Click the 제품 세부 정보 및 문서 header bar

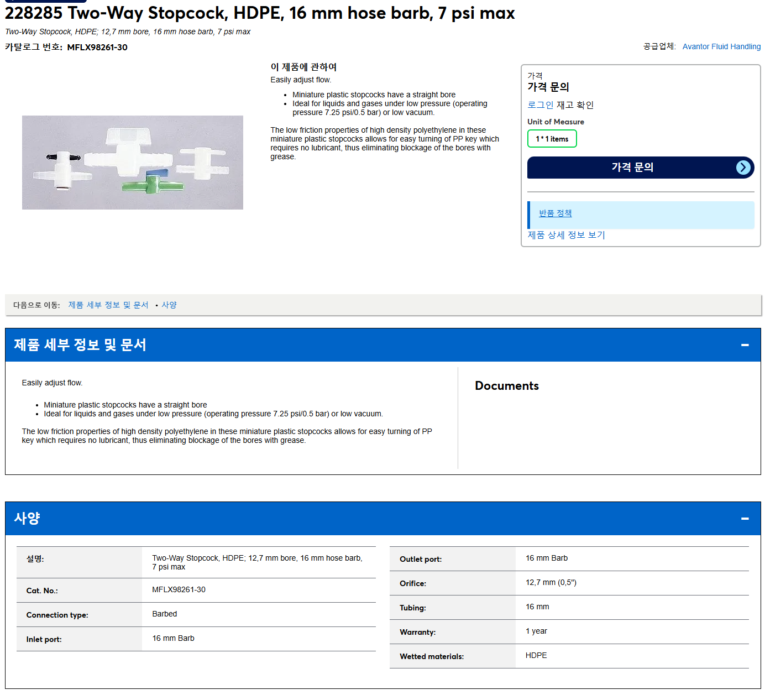383,345
